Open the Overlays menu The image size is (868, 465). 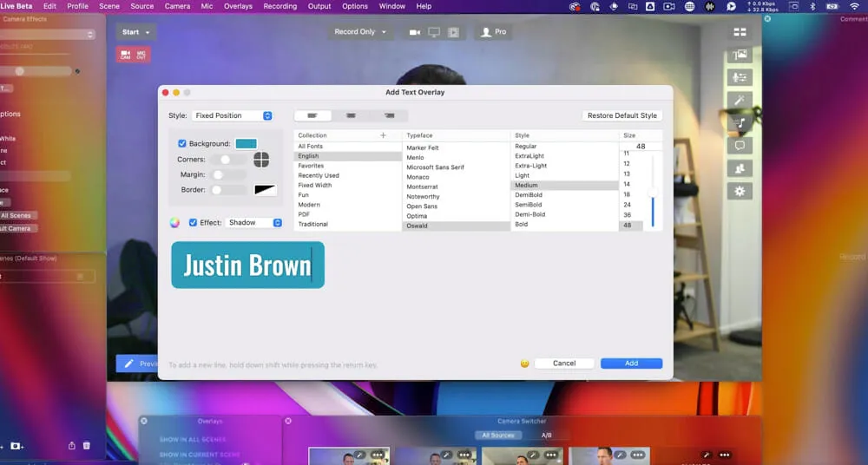point(238,6)
